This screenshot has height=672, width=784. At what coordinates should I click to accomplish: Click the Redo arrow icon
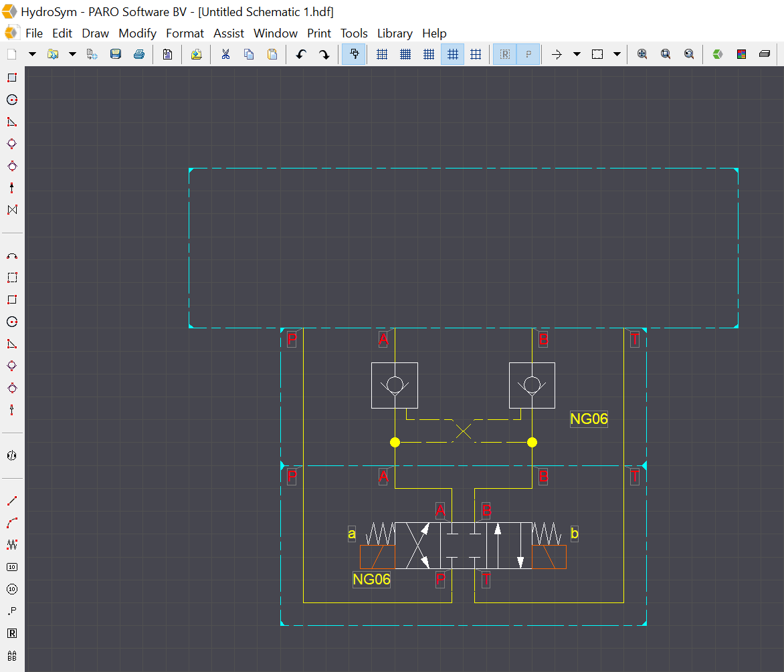(324, 54)
